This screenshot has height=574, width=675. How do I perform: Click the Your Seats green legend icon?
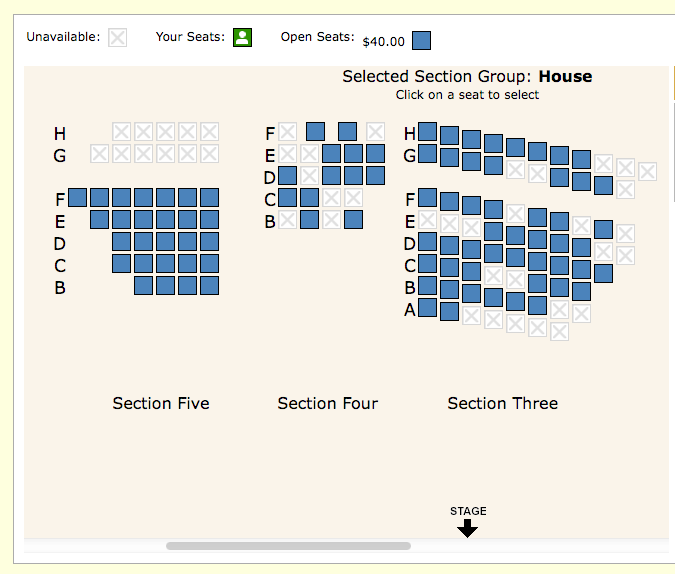(x=242, y=37)
